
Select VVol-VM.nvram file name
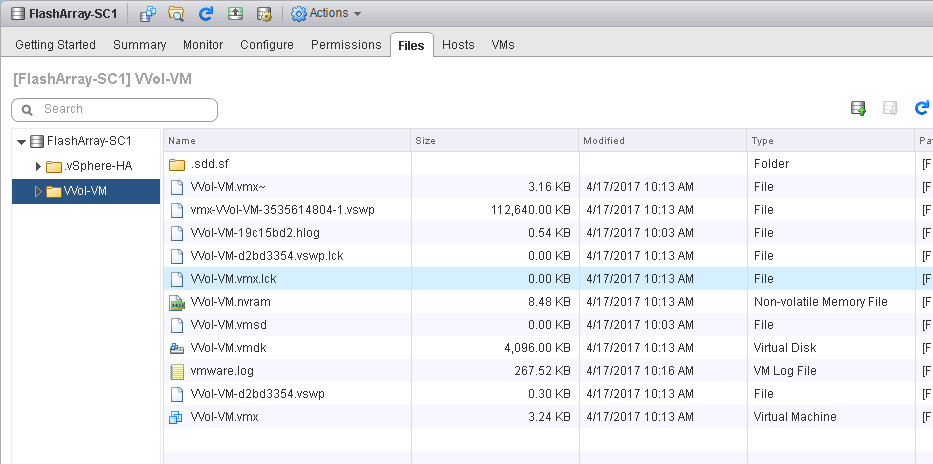coord(230,302)
